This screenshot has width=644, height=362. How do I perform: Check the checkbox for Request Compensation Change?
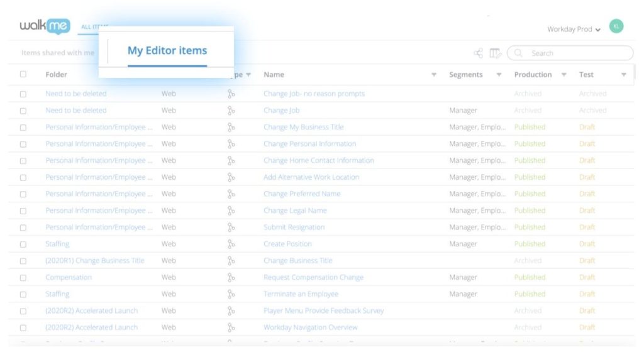point(23,277)
